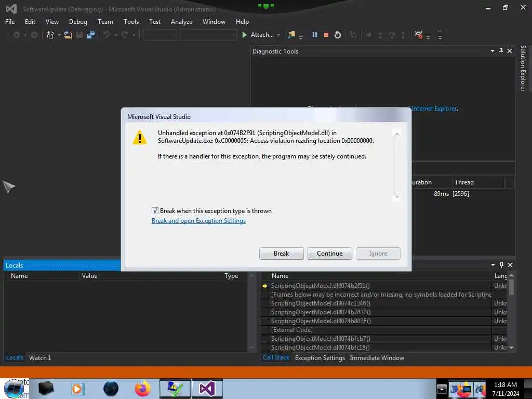
Task: Open the Attach button dropdown arrow
Action: tap(278, 35)
